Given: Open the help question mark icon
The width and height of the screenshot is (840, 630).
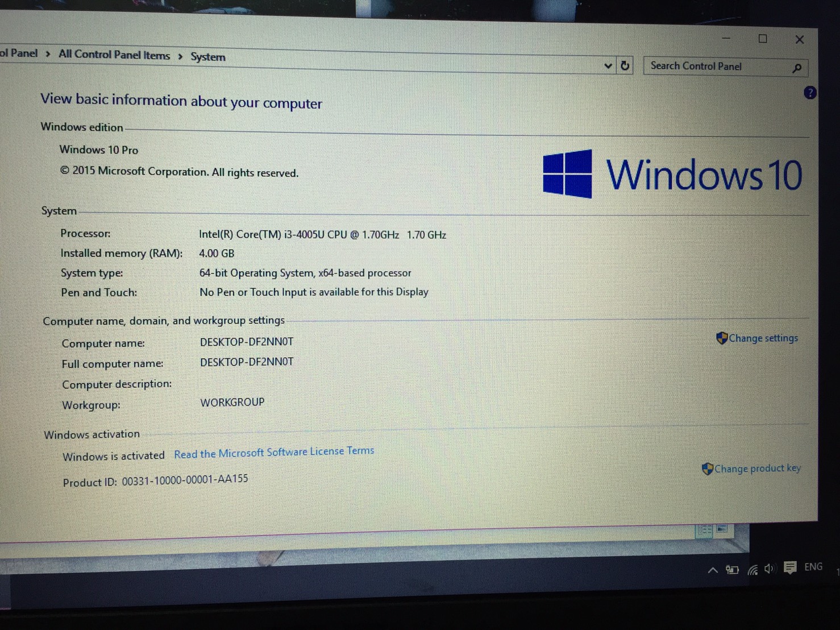Looking at the screenshot, I should [x=810, y=93].
